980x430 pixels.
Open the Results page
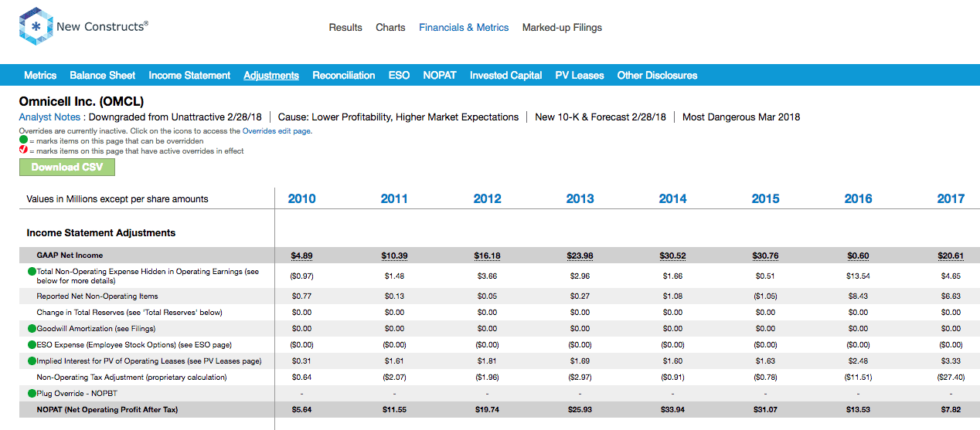point(345,27)
